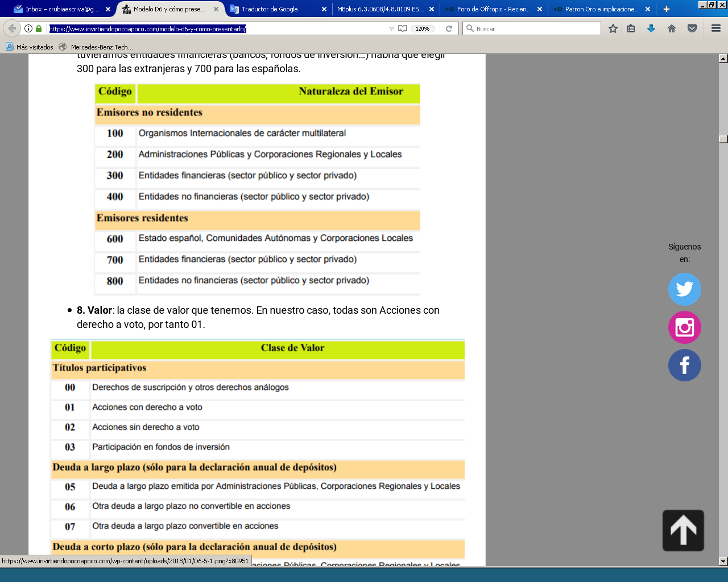The height and width of the screenshot is (582, 728).
Task: Close the Modelo D6 tab
Action: (216, 9)
